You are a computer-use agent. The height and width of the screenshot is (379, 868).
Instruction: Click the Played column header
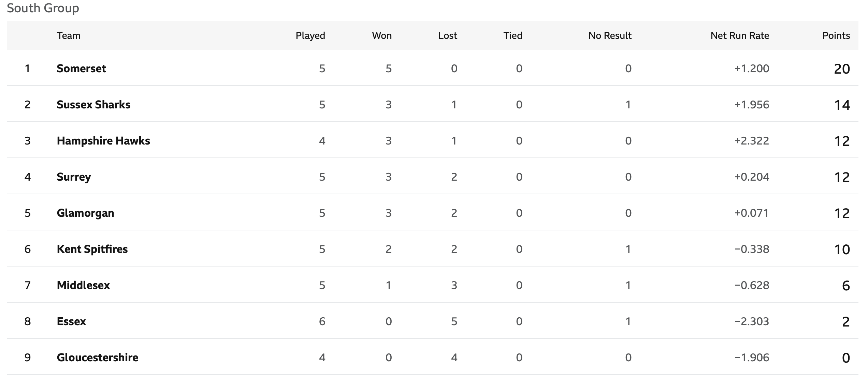coord(310,36)
